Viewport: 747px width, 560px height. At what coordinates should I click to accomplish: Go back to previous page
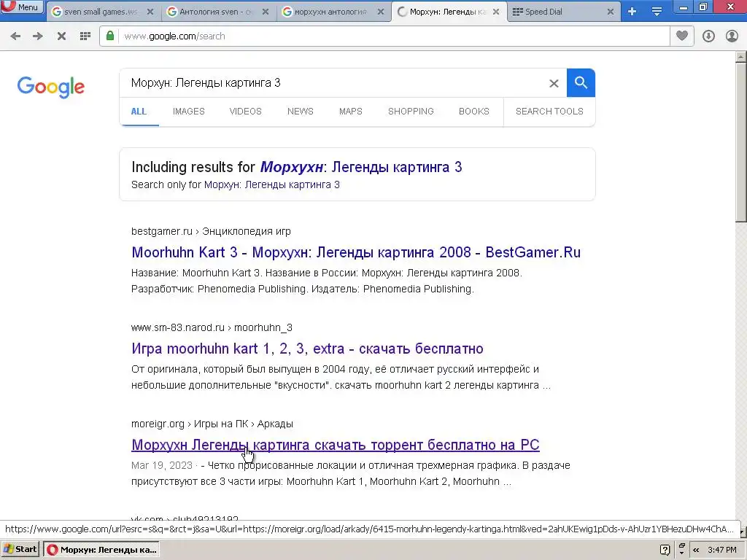(15, 36)
